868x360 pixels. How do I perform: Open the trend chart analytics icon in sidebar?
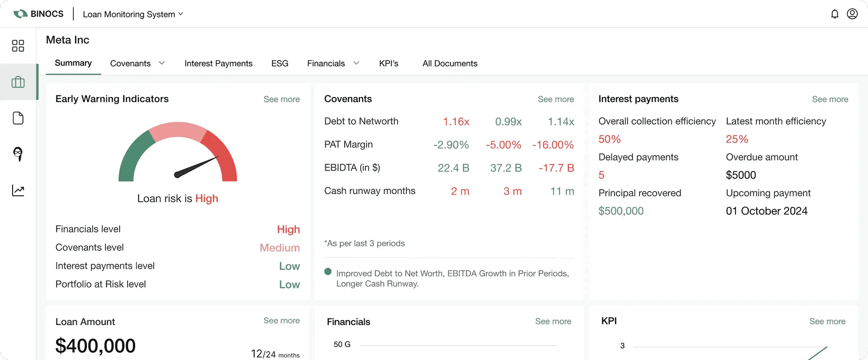tap(18, 190)
